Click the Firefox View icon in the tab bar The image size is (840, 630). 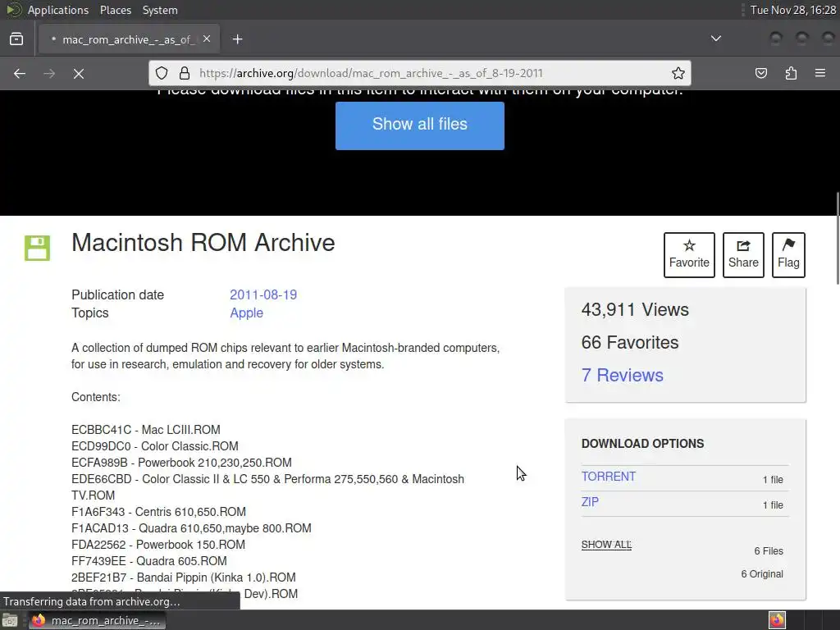pos(16,39)
